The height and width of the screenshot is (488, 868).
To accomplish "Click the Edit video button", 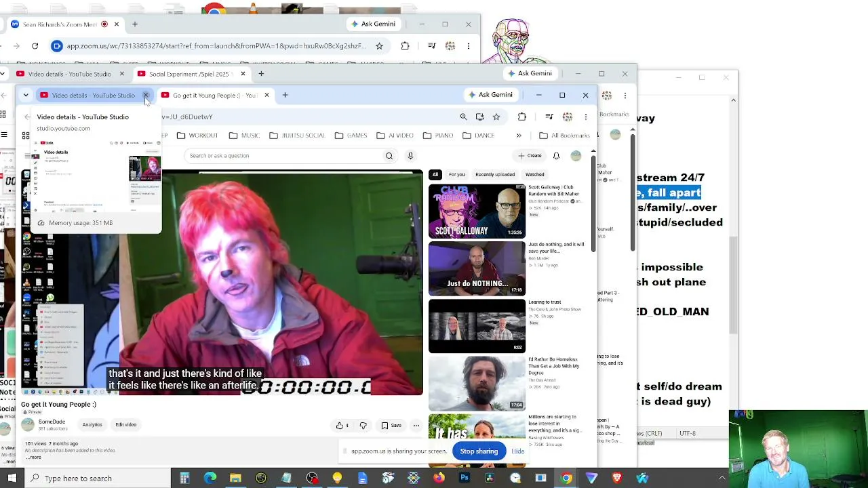I will click(126, 425).
